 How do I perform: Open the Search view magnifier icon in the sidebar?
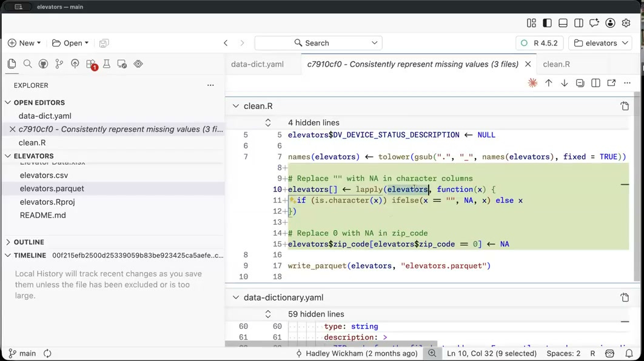point(27,64)
